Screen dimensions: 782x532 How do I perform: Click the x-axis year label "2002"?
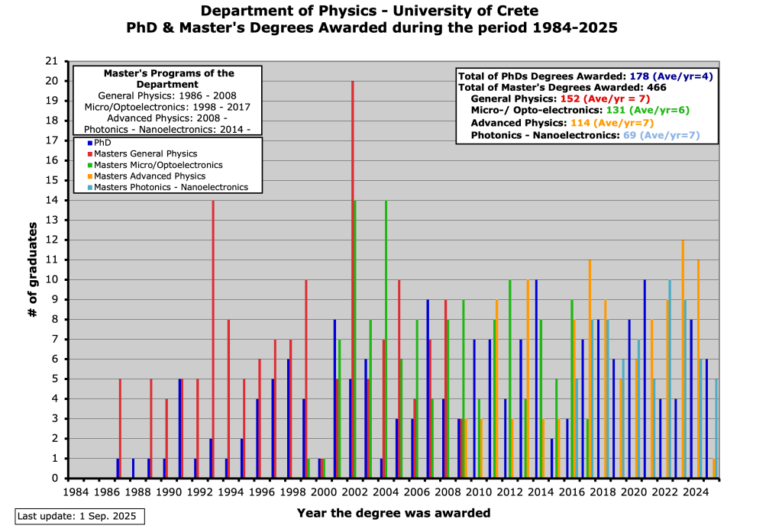pyautogui.click(x=354, y=492)
